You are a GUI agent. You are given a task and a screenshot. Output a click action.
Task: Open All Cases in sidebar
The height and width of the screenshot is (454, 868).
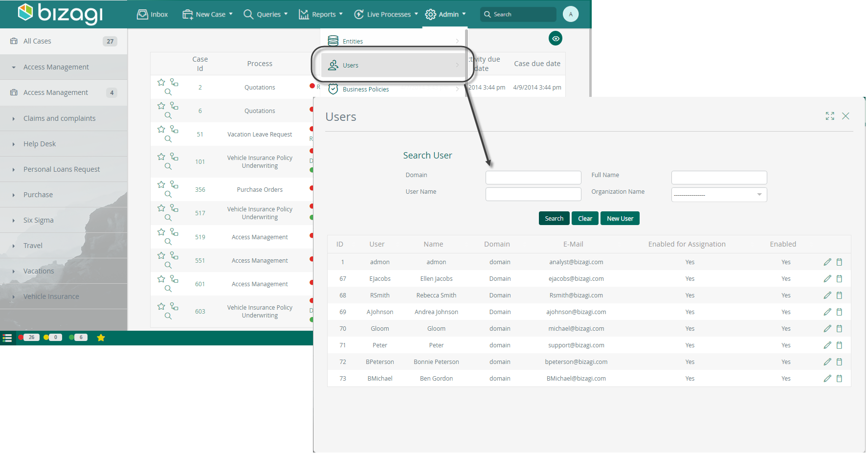64,41
